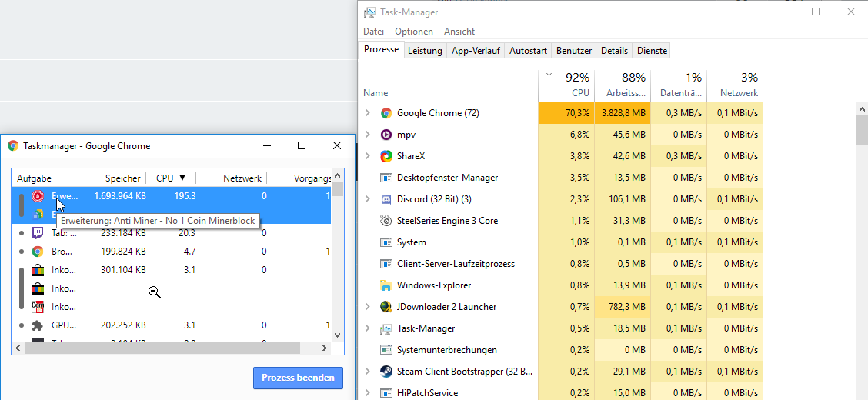The height and width of the screenshot is (400, 868).
Task: Click the Chrome Taskmanager horizontal scrollbar right arrow
Action: [x=325, y=348]
